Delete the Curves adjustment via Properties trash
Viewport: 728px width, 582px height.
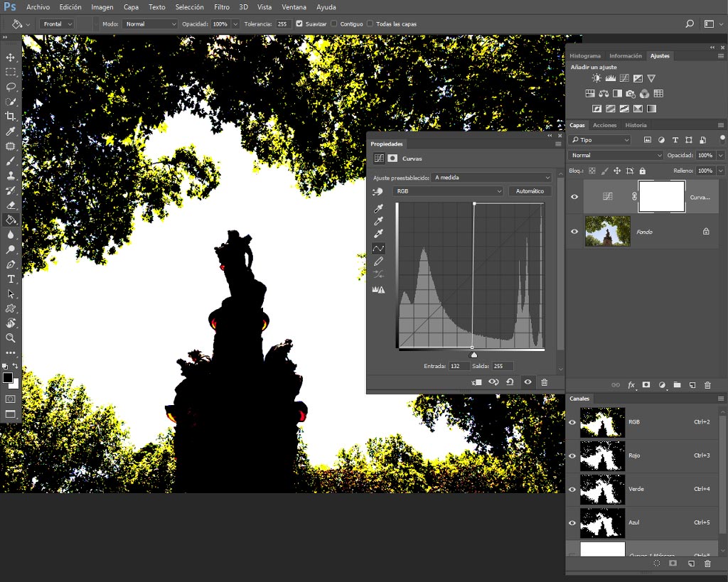(544, 382)
